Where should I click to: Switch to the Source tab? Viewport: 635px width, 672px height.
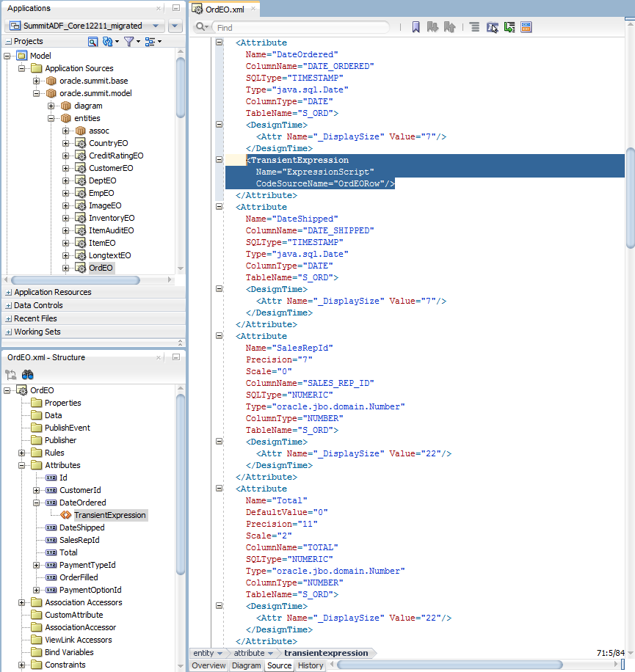tap(279, 665)
